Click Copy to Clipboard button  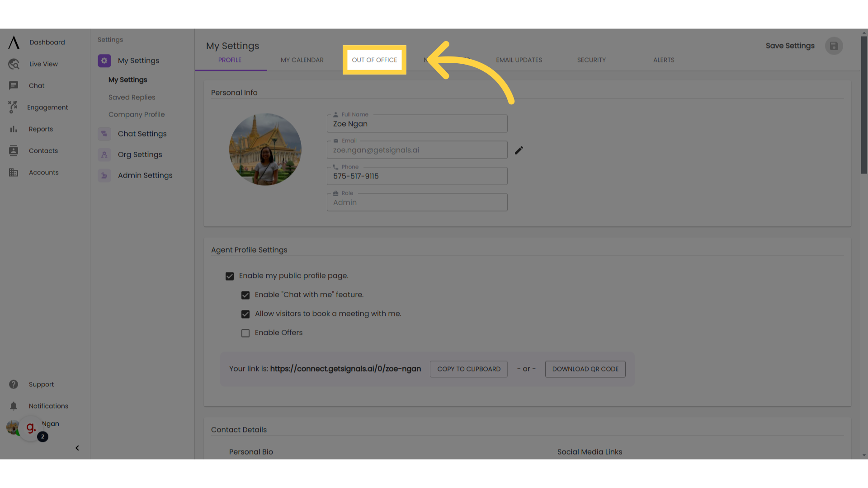click(x=468, y=369)
